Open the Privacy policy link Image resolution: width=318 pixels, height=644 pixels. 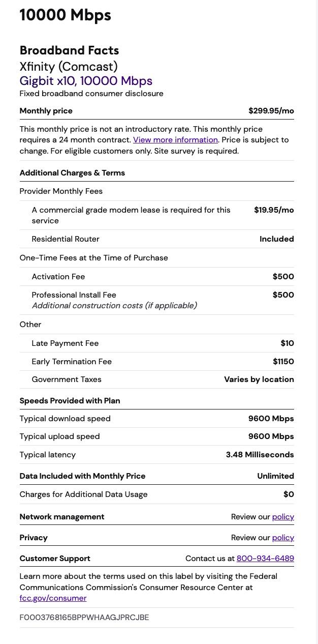coord(283,538)
